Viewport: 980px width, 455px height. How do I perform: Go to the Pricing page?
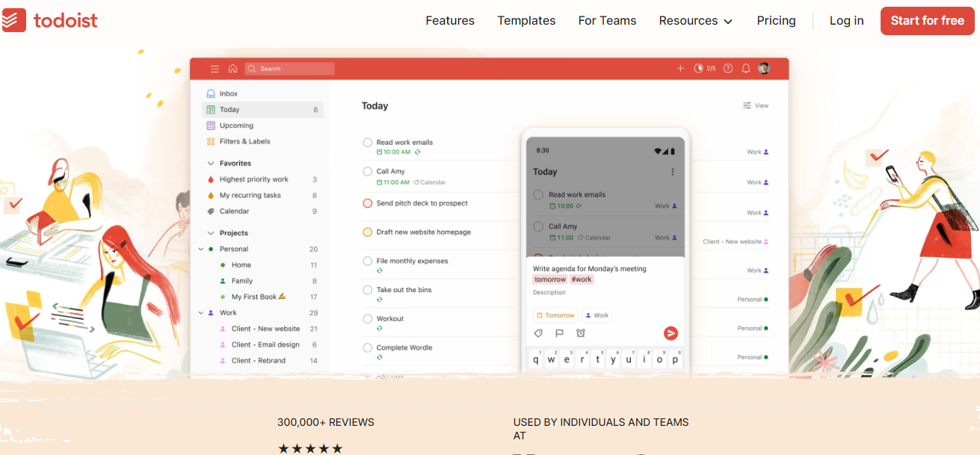click(x=776, y=21)
